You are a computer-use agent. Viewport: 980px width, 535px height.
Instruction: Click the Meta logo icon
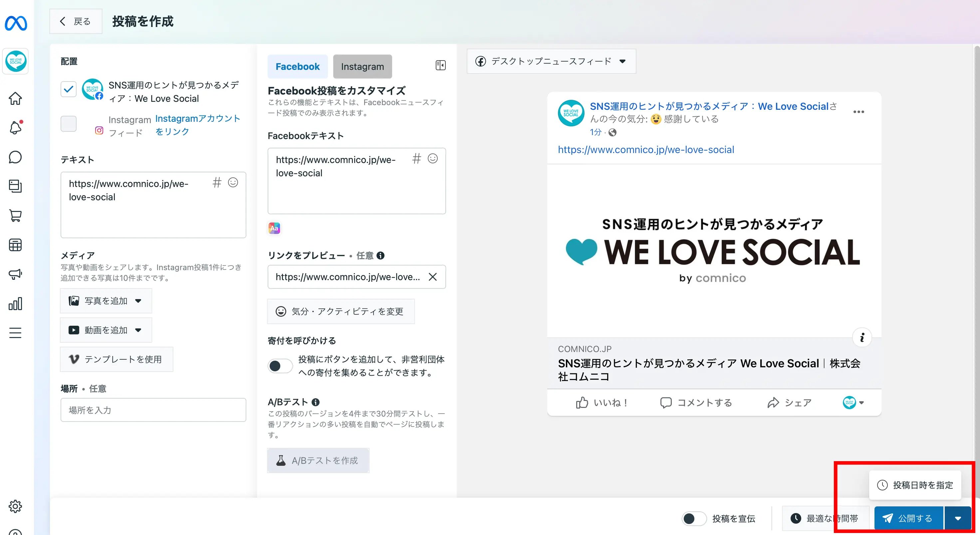[x=16, y=23]
